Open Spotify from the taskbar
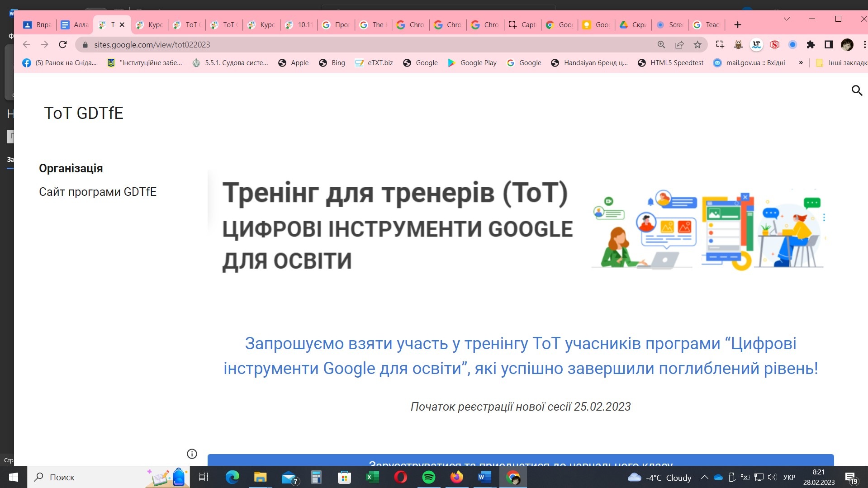This screenshot has height=488, width=868. point(428,477)
